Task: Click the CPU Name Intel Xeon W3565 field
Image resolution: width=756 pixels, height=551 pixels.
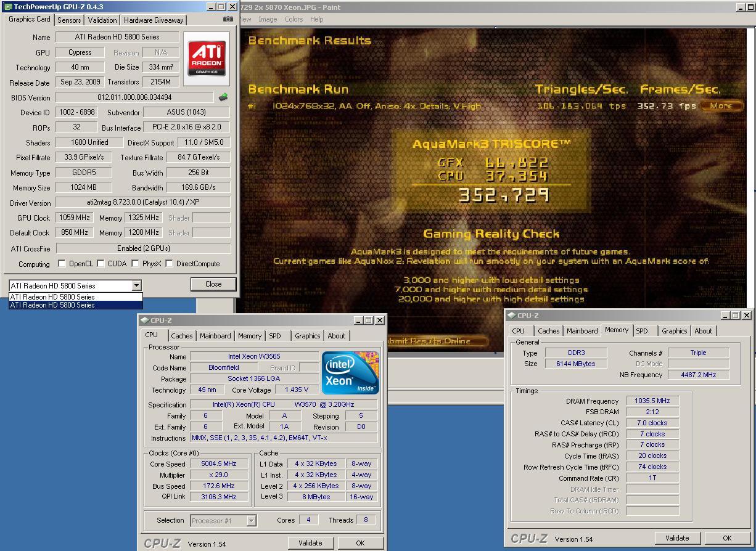Action: click(254, 356)
